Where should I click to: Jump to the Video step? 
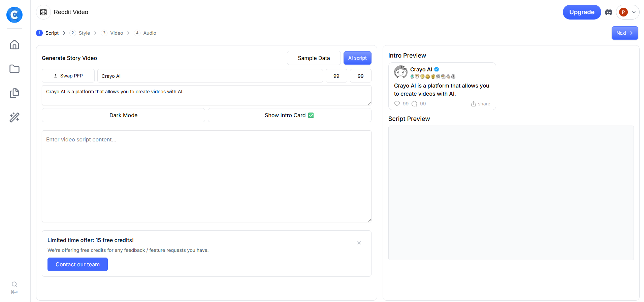[116, 33]
